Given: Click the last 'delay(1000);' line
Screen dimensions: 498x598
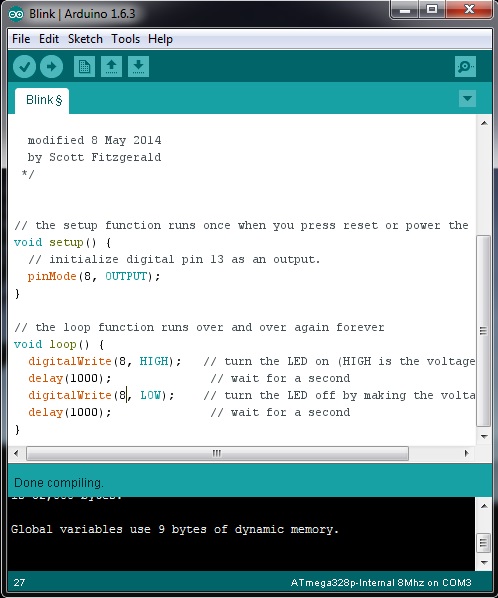Looking at the screenshot, I should 70,412.
